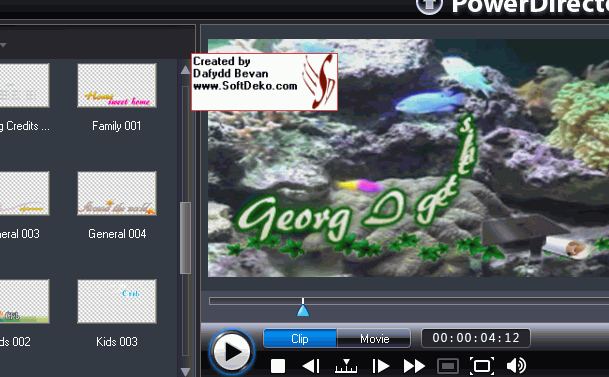Switch preview to full screen

482,366
